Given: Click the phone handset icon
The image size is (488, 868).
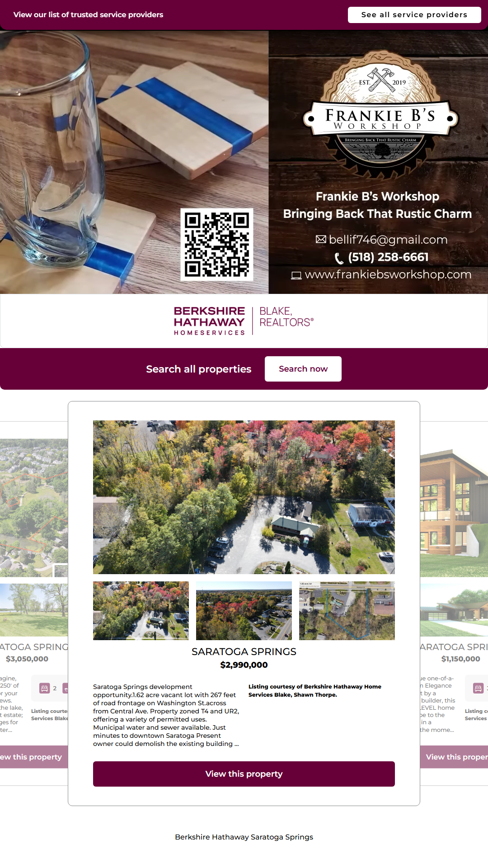Looking at the screenshot, I should point(339,258).
